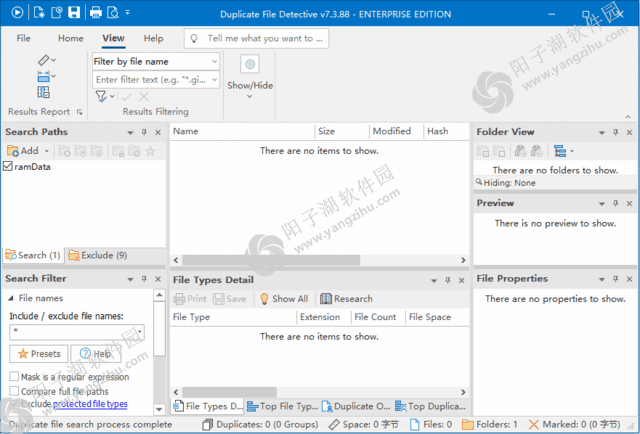Open the filter text combo box arrow

(214, 80)
